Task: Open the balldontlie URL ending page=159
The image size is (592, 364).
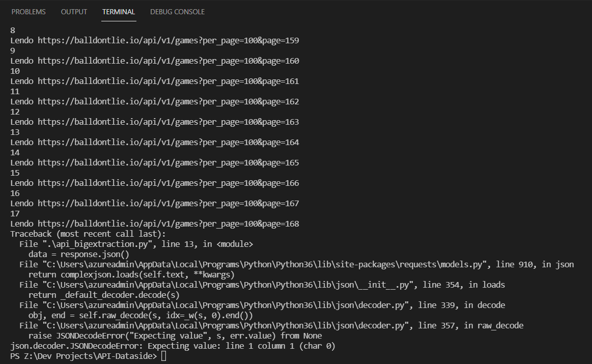Action: pos(168,40)
